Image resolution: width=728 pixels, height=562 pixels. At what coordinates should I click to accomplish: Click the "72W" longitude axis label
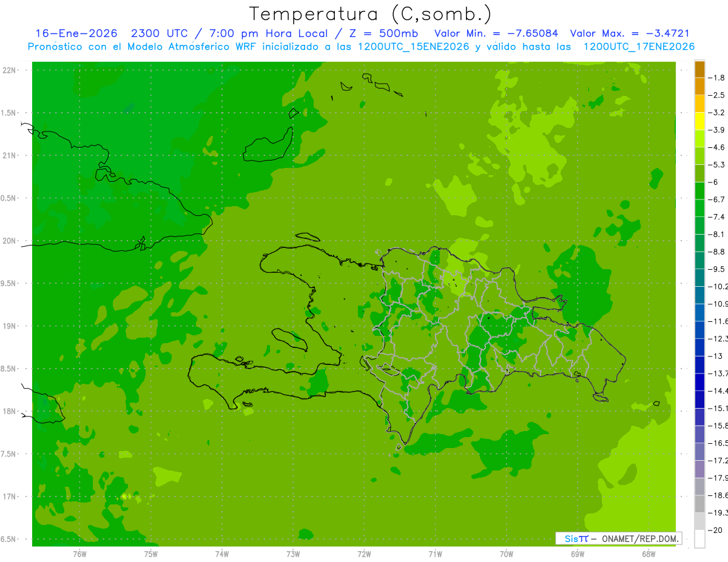coord(364,554)
